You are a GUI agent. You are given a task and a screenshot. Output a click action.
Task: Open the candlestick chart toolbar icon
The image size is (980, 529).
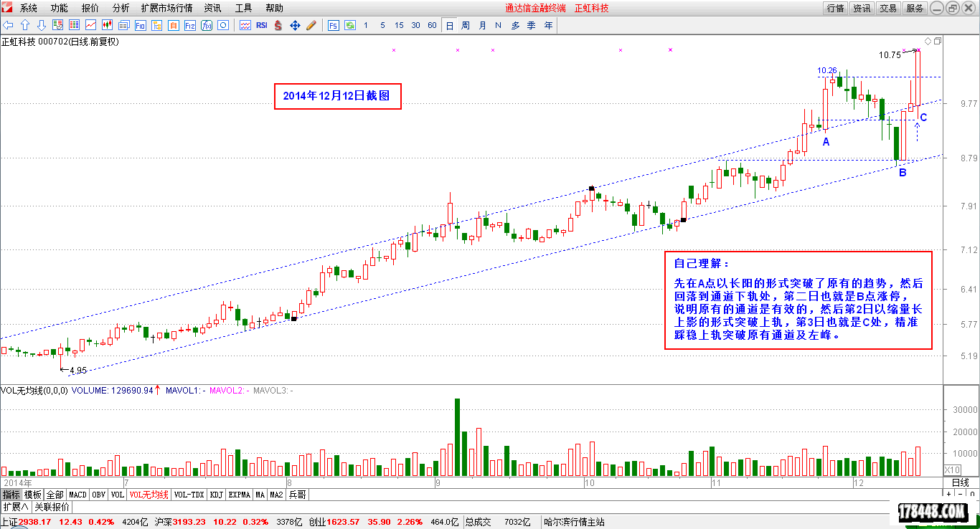coord(107,25)
